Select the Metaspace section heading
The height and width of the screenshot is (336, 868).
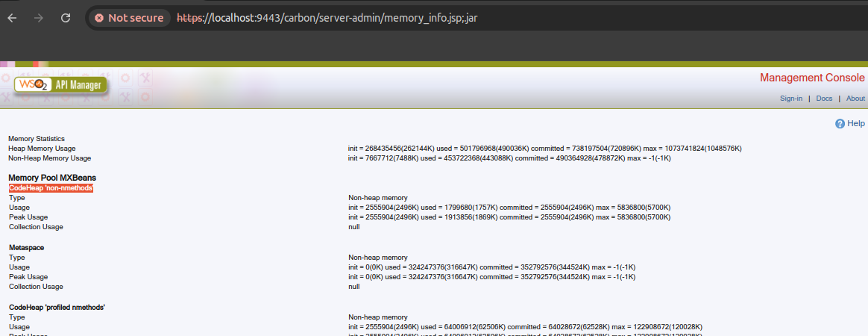click(28, 247)
